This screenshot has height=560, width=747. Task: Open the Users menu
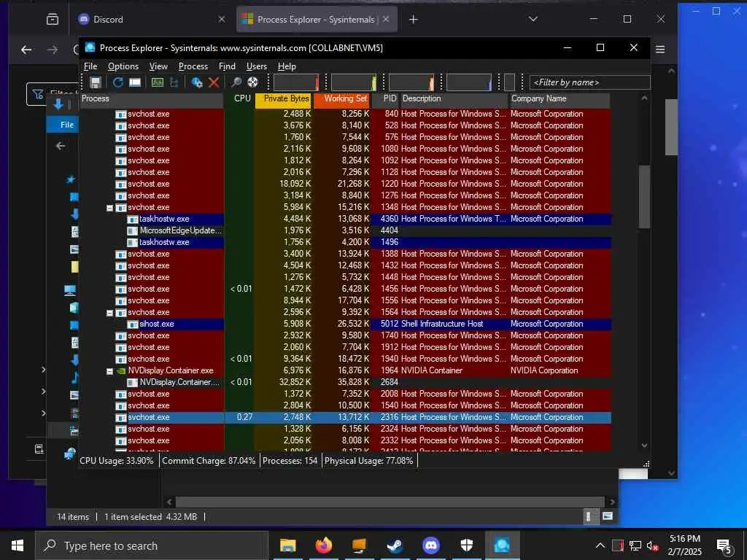pos(256,66)
